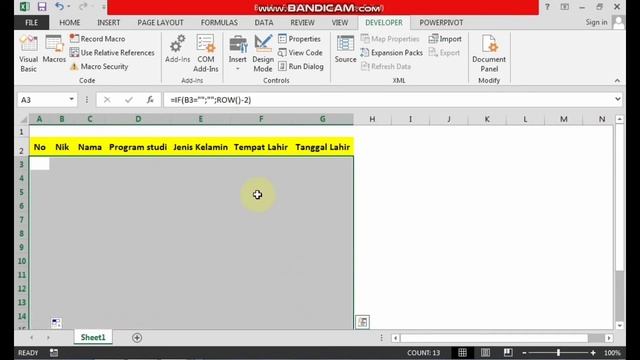
Task: Click the Tanggal Lahir header cell
Action: tap(322, 147)
